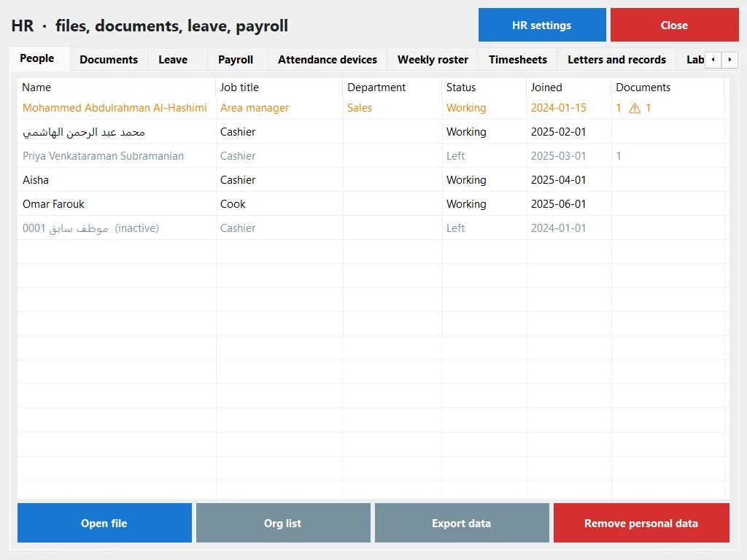Switch to the Timesheets tab
The height and width of the screenshot is (560, 747).
[x=517, y=60]
